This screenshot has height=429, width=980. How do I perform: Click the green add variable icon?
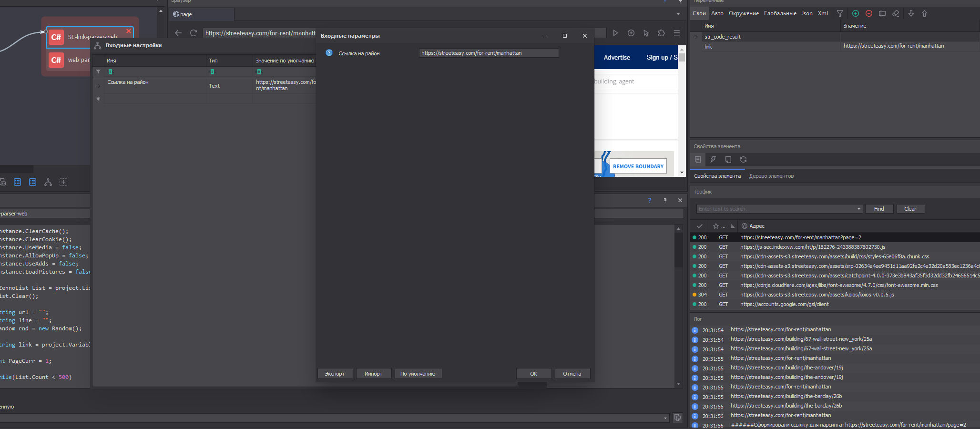(856, 14)
